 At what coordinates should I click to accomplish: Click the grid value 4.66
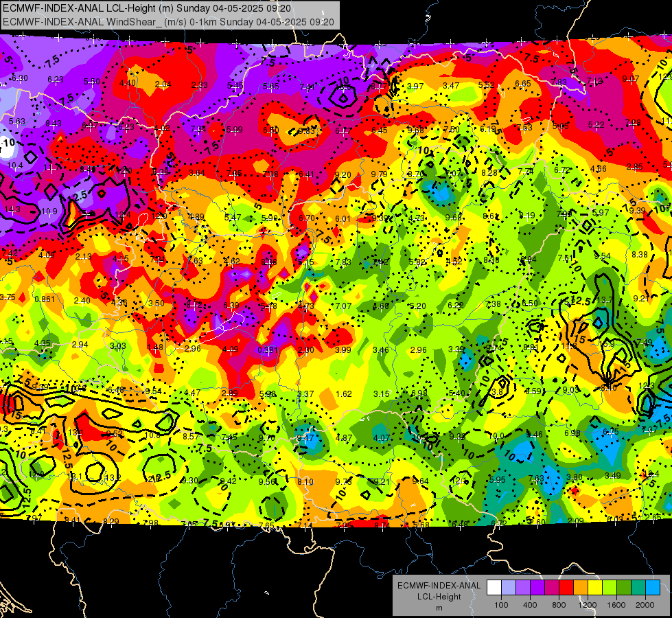click(x=599, y=168)
